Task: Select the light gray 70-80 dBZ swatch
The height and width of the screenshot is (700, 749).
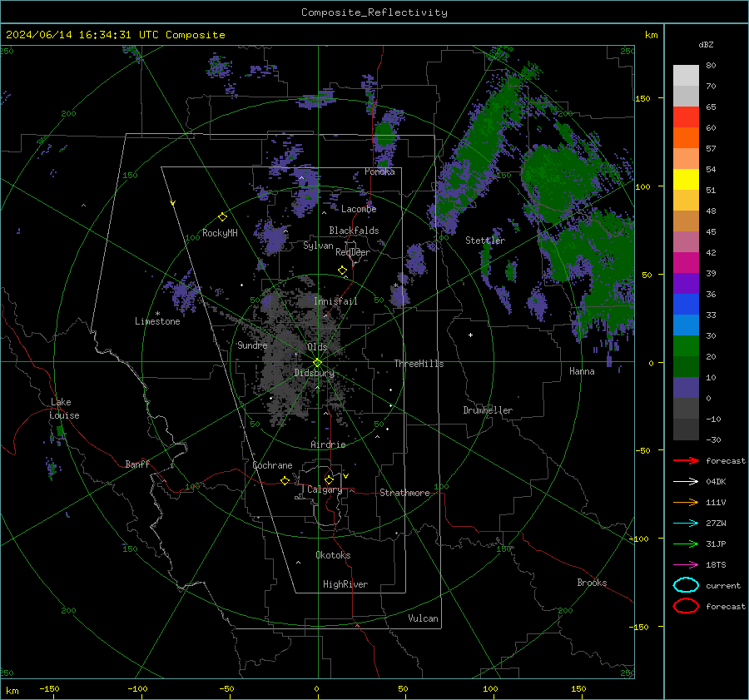Action: 686,76
